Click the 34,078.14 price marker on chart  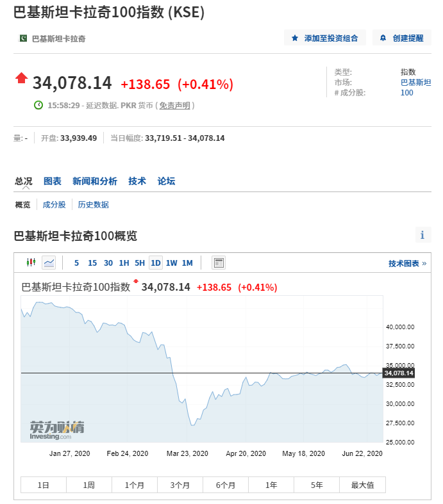pos(399,373)
